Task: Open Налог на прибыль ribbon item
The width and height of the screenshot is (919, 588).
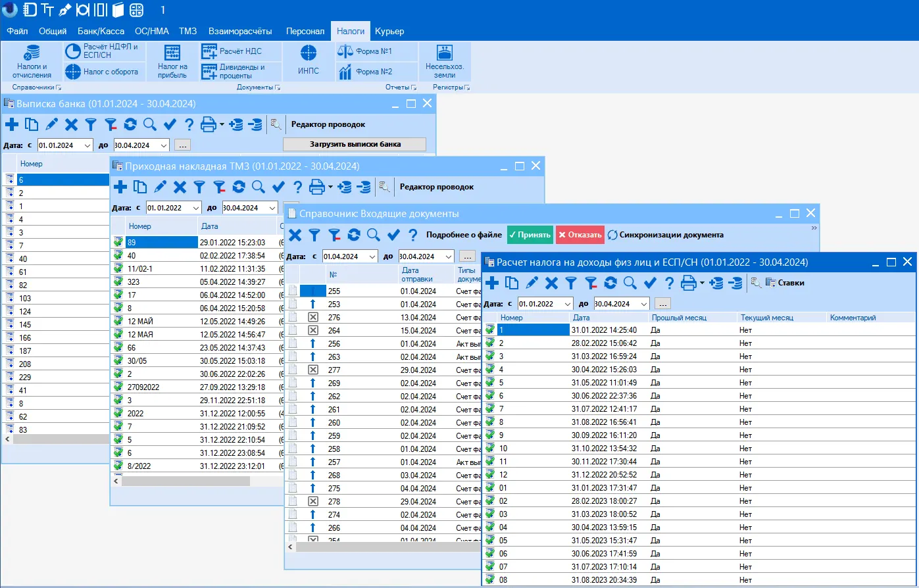Action: pyautogui.click(x=172, y=62)
